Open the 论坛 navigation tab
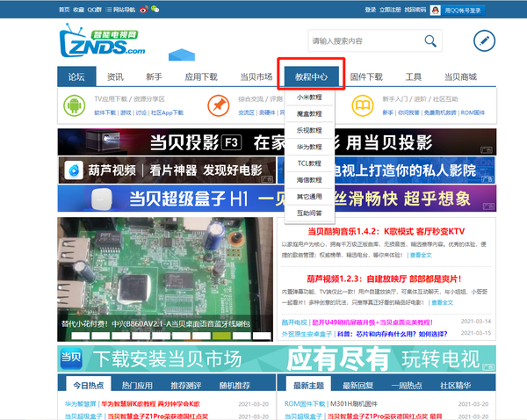Viewport: 527px width, 420px height. pyautogui.click(x=76, y=76)
